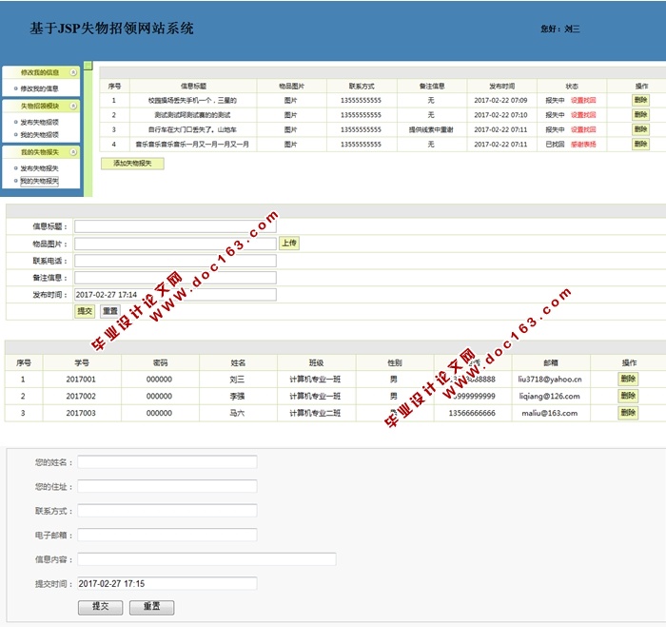Click the 班级 column header

pyautogui.click(x=317, y=363)
